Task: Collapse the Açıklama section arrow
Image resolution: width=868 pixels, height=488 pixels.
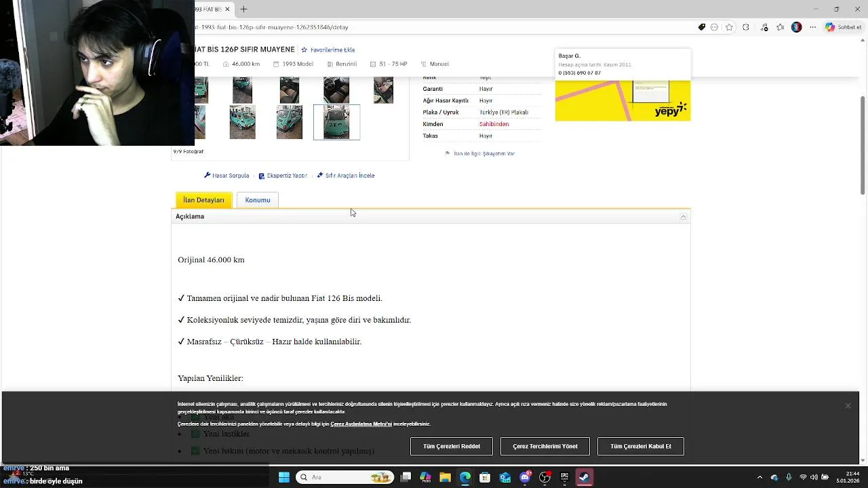Action: pos(684,216)
